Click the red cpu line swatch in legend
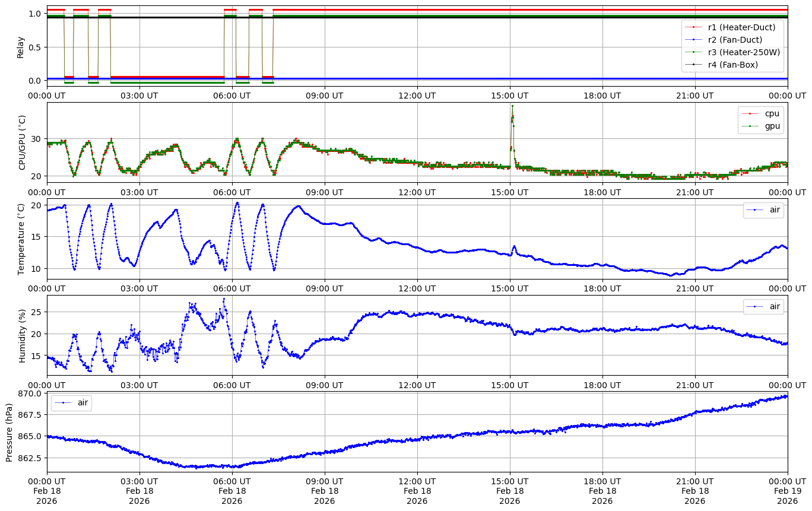The image size is (812, 511). [x=749, y=113]
